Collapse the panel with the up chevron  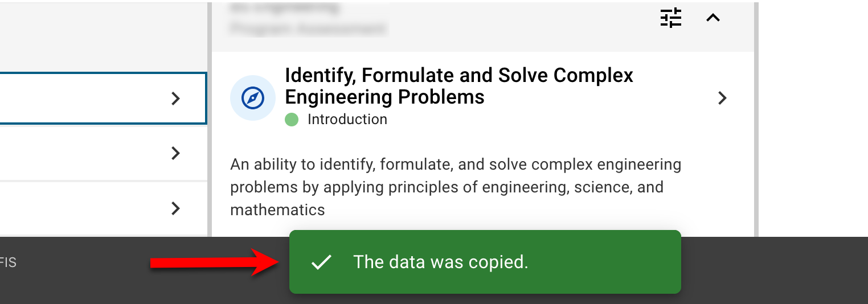[713, 18]
